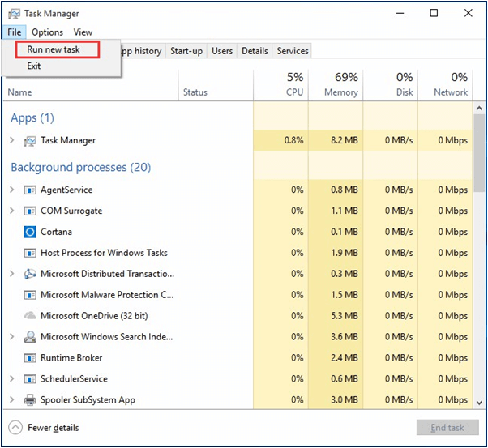Click Microsoft Distributed Transaction icon
488x448 pixels.
30,274
